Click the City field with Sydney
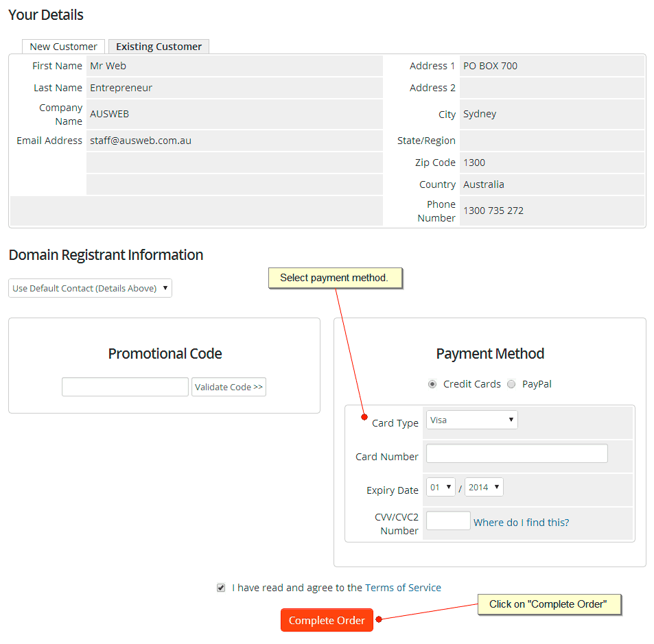The image size is (654, 644). (x=552, y=114)
